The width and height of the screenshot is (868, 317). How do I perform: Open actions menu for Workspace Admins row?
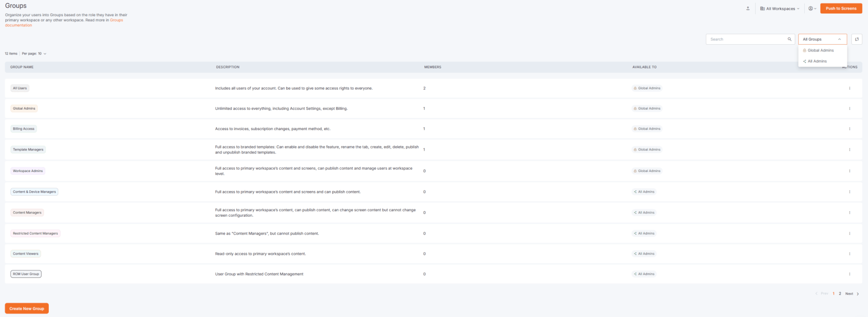pyautogui.click(x=849, y=171)
